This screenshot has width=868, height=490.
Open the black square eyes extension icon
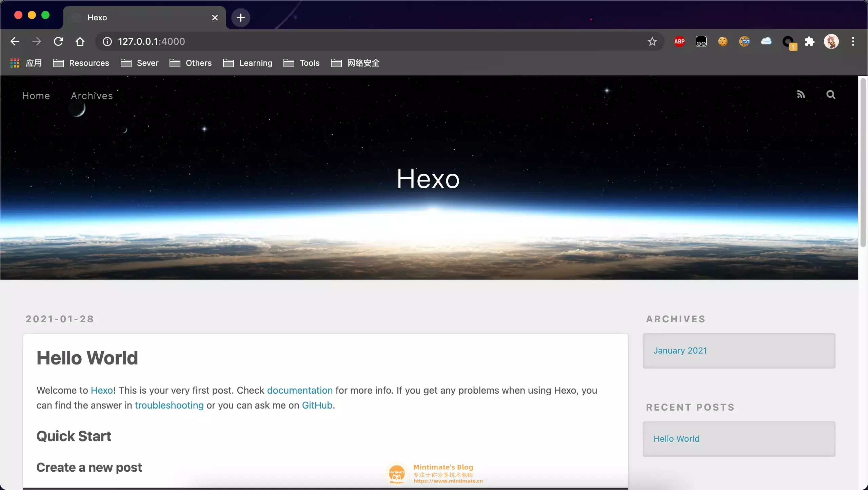[x=701, y=41]
